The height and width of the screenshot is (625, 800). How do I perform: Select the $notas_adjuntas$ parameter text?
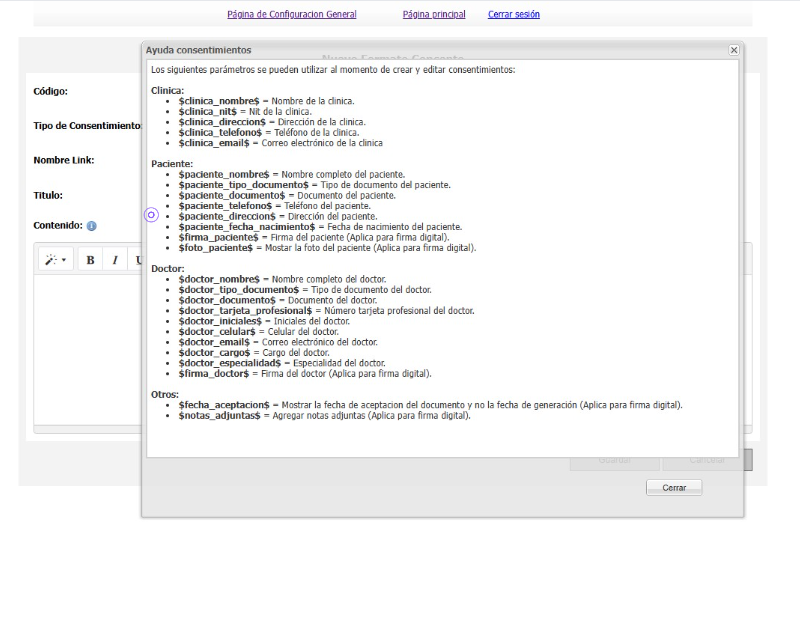coord(219,415)
